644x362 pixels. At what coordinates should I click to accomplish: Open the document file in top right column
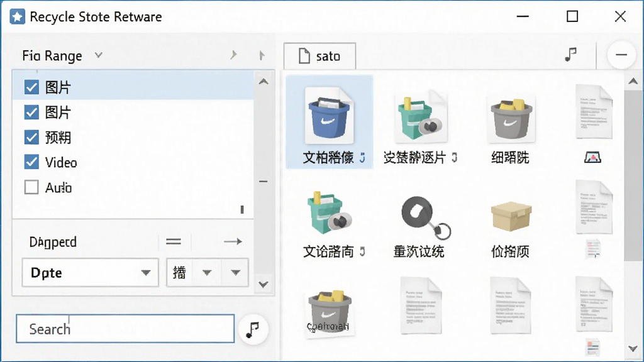[x=594, y=112]
